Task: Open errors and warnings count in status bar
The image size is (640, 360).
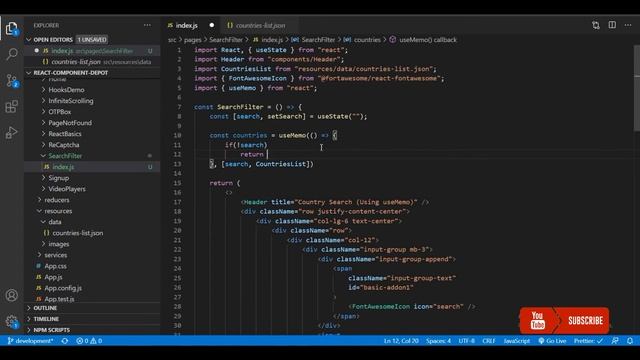Action: pos(89,341)
